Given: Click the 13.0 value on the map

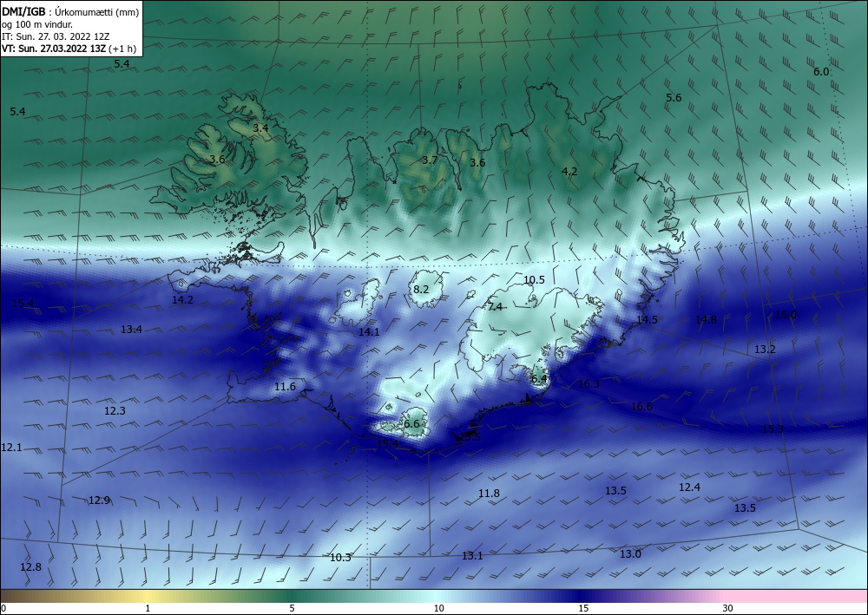Looking at the screenshot, I should (630, 554).
